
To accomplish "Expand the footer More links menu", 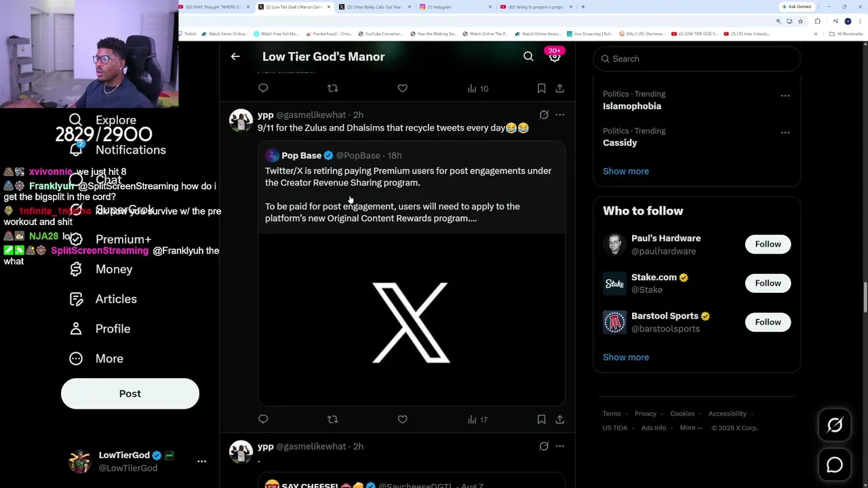I will pos(691,428).
